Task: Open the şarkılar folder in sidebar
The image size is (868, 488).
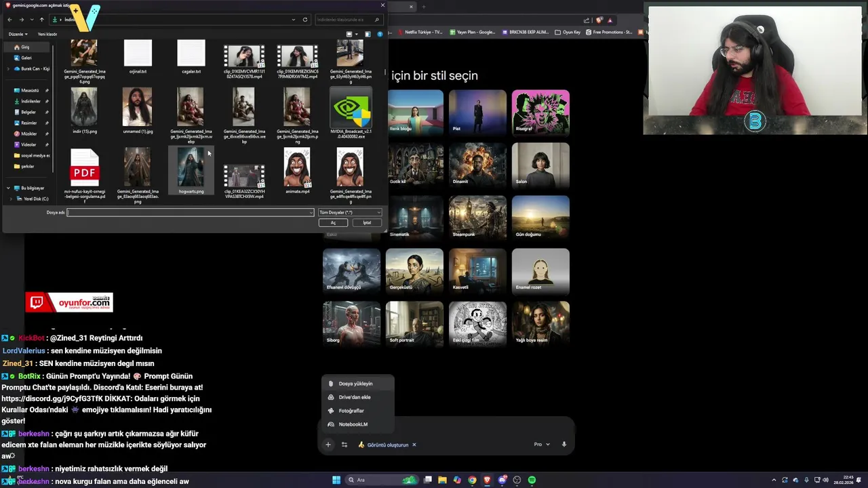Action: click(27, 166)
